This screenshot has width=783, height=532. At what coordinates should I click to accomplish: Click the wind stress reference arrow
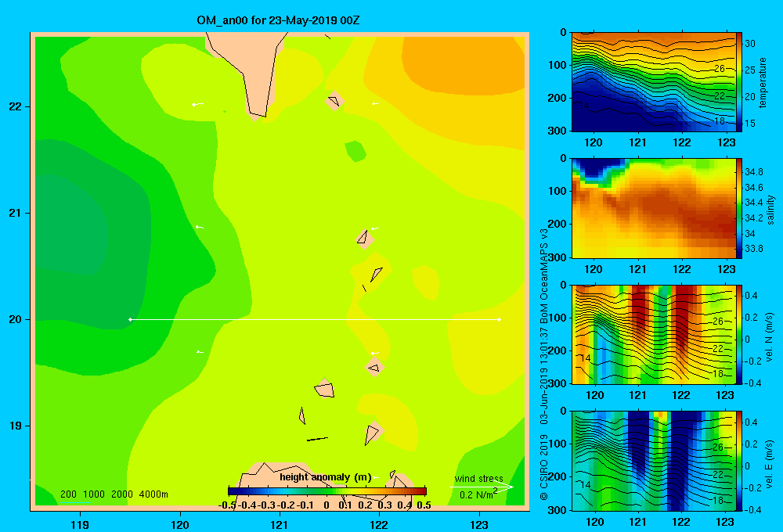(482, 487)
